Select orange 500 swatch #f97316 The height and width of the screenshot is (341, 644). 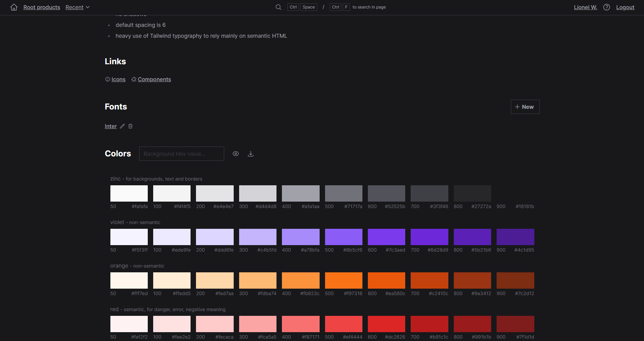(344, 280)
